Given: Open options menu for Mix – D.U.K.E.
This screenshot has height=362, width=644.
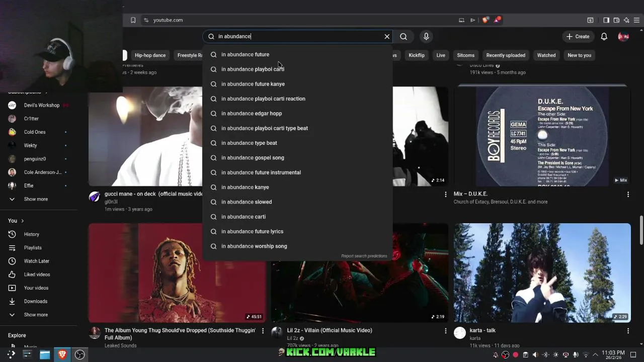Looking at the screenshot, I should (628, 194).
